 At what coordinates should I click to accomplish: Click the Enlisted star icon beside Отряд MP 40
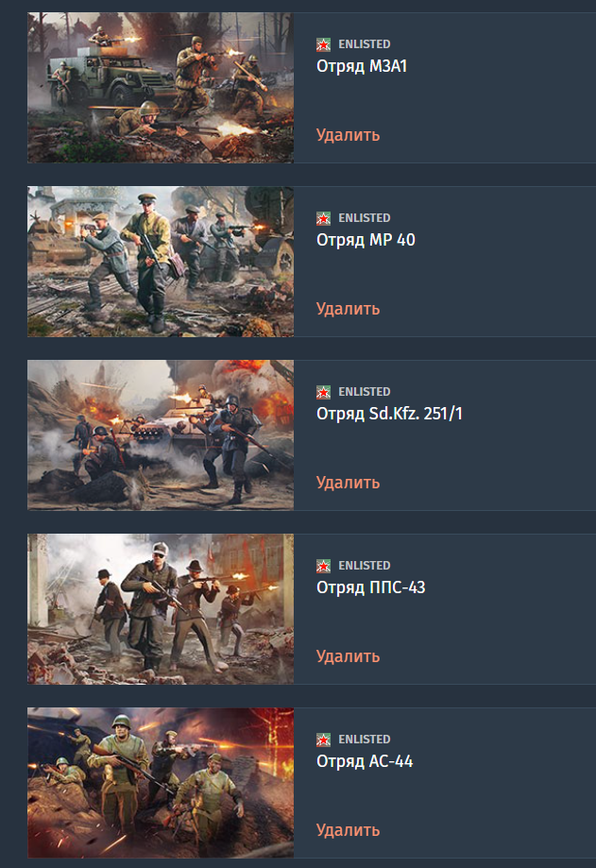tap(323, 219)
